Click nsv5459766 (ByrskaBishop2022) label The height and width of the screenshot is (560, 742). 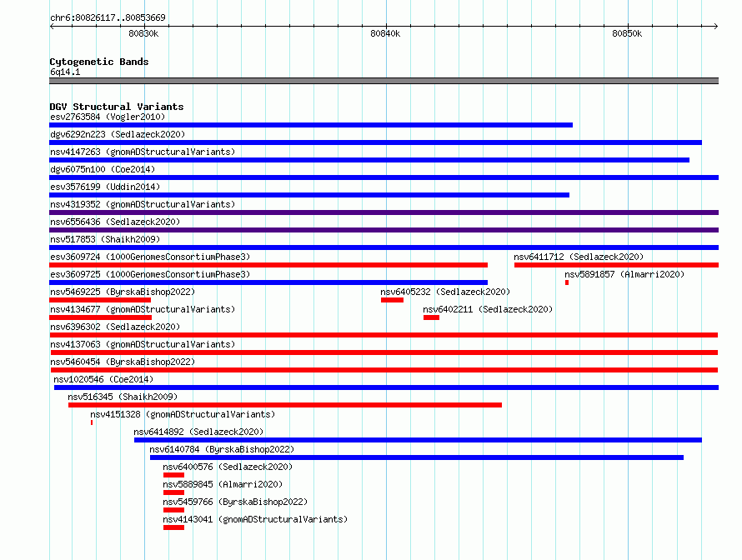(235, 502)
